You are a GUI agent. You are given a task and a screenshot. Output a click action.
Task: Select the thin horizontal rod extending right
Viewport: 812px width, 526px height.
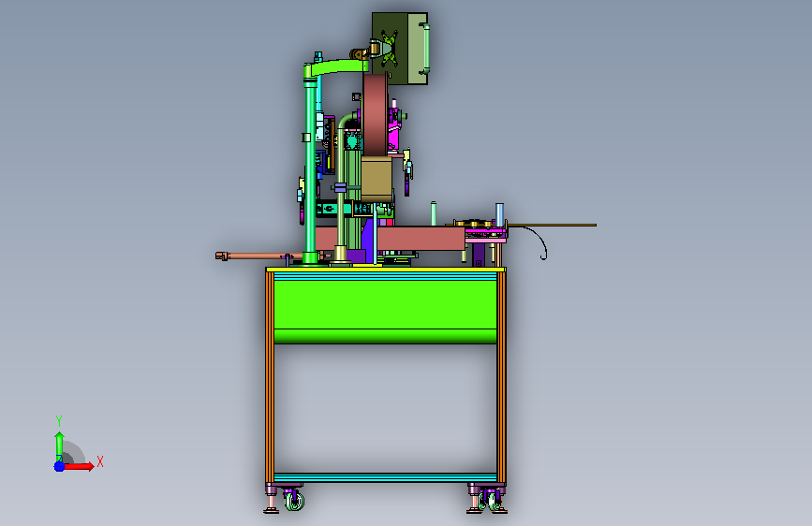point(552,226)
